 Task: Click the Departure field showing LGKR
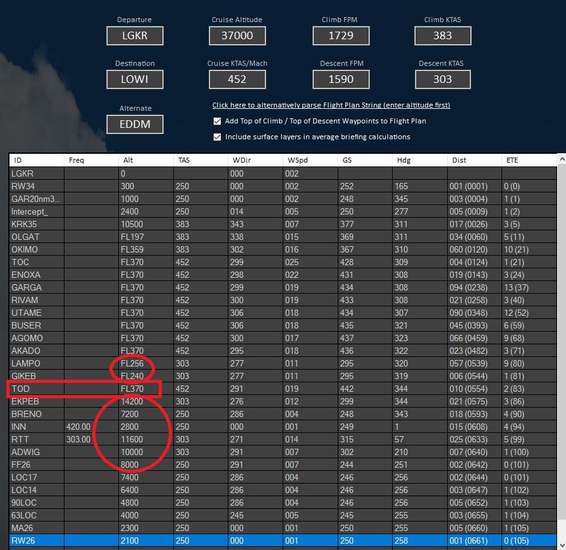tap(135, 36)
